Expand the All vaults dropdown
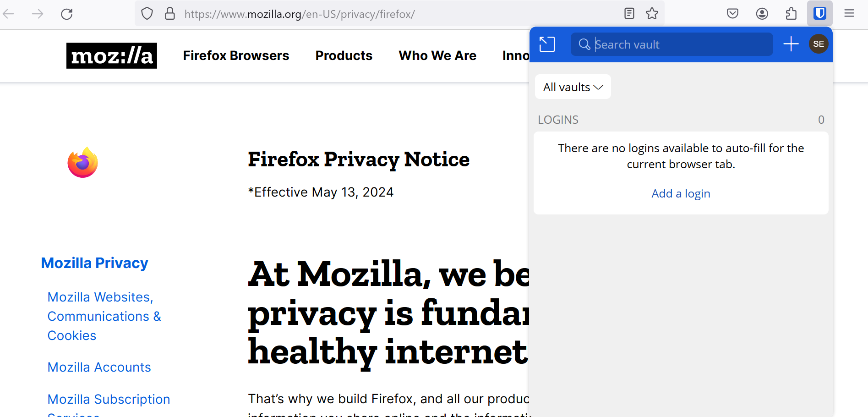868x417 pixels. click(573, 87)
